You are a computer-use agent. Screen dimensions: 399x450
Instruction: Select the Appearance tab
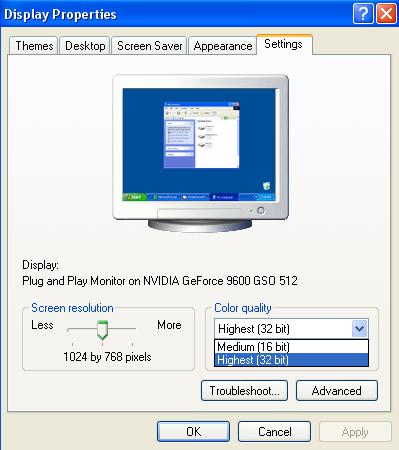point(222,46)
